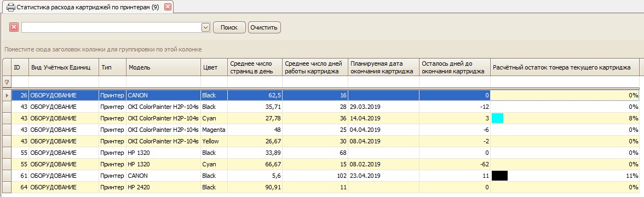Click the group-by panel hint text
Image resolution: width=644 pixels, height=197 pixels.
[x=103, y=50]
